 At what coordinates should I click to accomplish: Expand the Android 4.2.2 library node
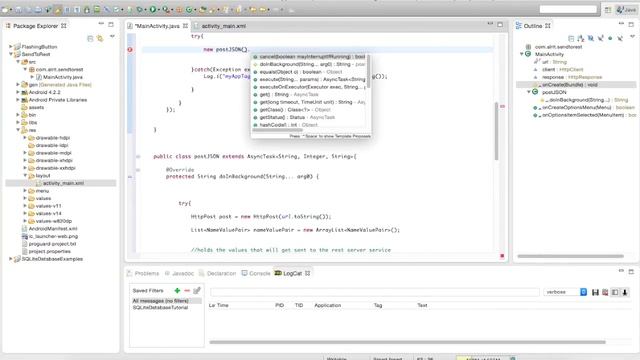pyautogui.click(x=18, y=92)
